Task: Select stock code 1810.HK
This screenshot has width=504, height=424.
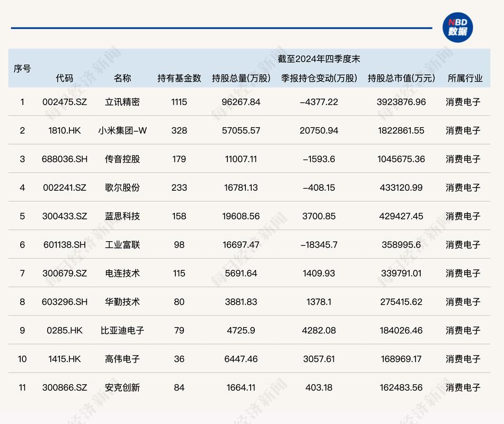Action: [x=65, y=130]
